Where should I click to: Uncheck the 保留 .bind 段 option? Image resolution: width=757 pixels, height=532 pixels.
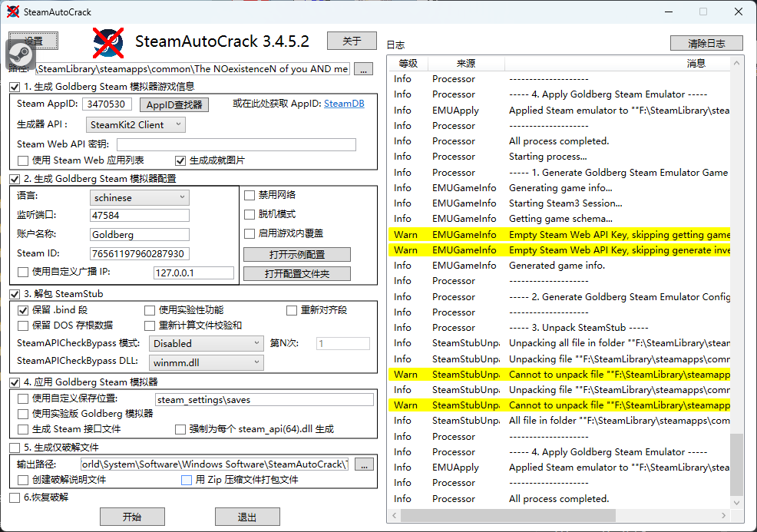pos(23,310)
